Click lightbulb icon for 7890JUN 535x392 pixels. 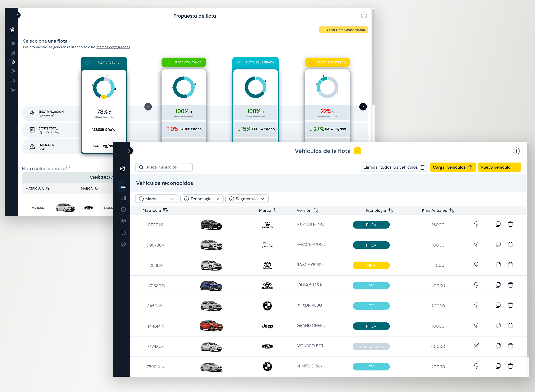476,366
